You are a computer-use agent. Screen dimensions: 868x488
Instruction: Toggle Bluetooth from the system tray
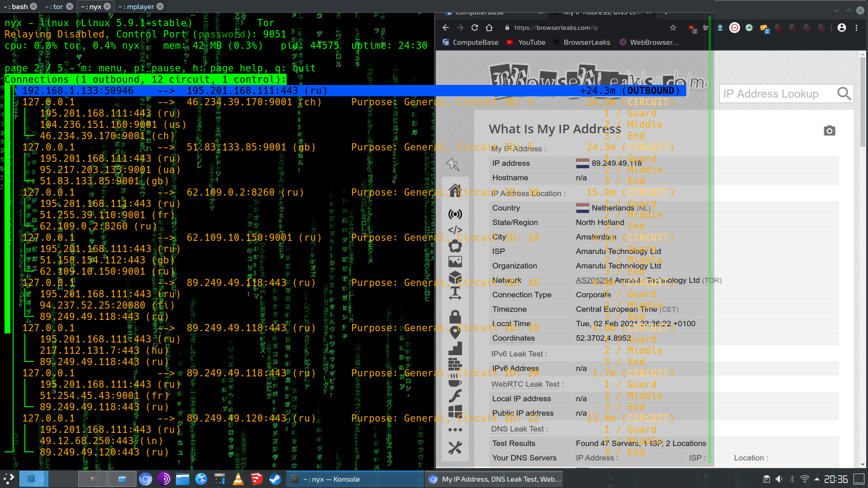(x=792, y=479)
